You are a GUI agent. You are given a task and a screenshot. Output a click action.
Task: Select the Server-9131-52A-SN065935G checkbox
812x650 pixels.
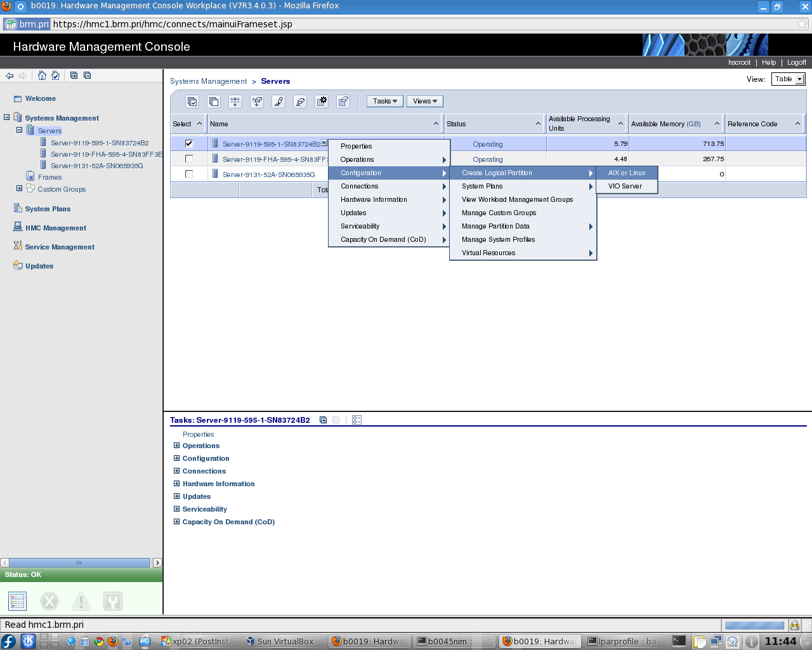[x=189, y=174]
